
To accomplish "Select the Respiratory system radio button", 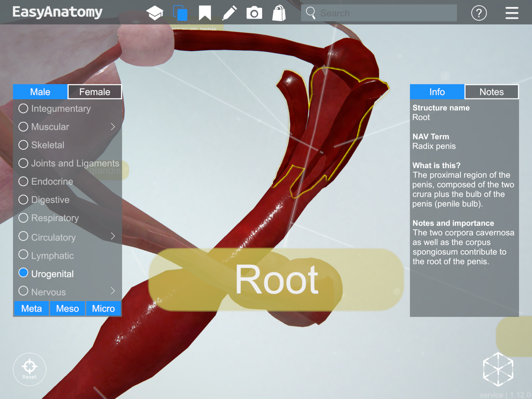I will tap(23, 218).
